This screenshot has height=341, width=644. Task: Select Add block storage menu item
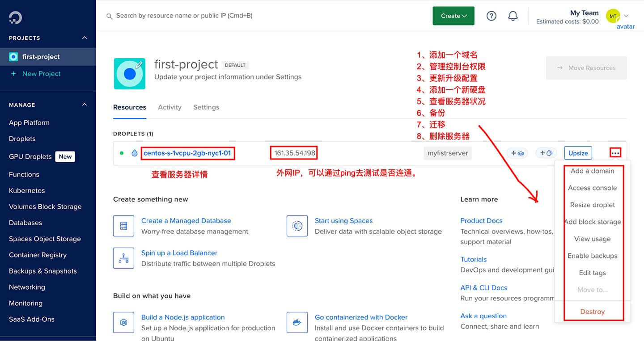593,222
